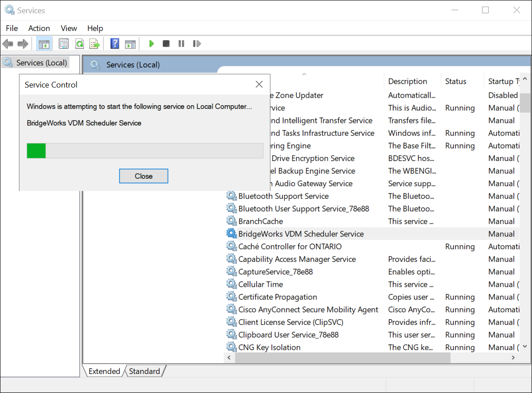
Task: Dismiss Service Control dialog with X
Action: [259, 84]
